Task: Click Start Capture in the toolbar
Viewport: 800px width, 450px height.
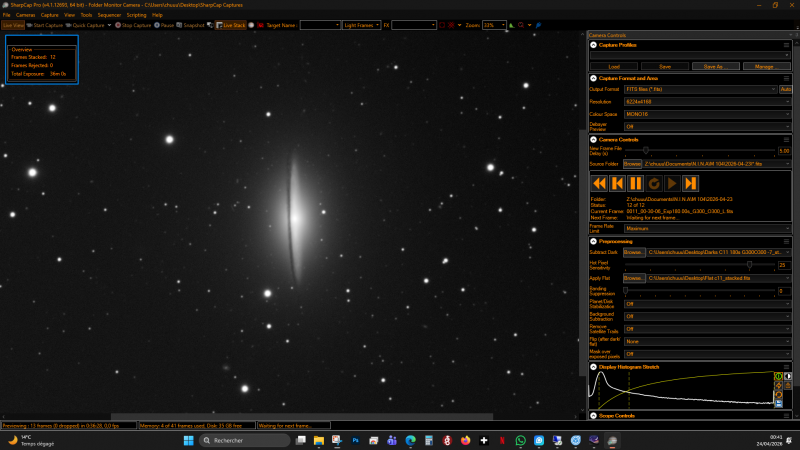Action: tap(45, 25)
